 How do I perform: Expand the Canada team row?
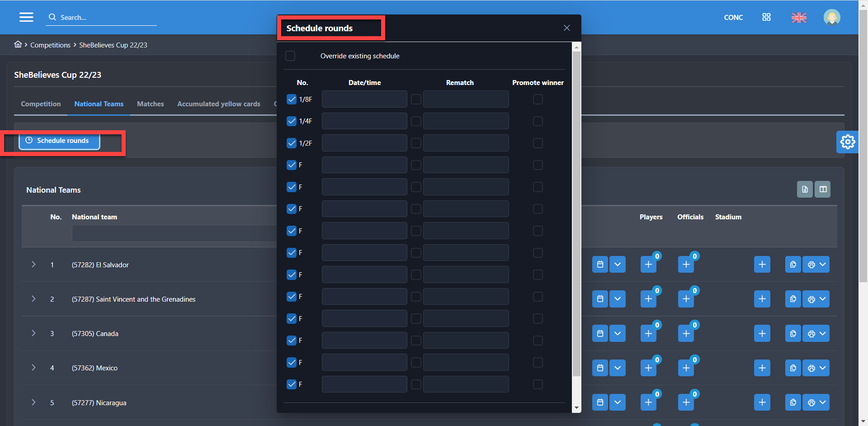point(33,333)
